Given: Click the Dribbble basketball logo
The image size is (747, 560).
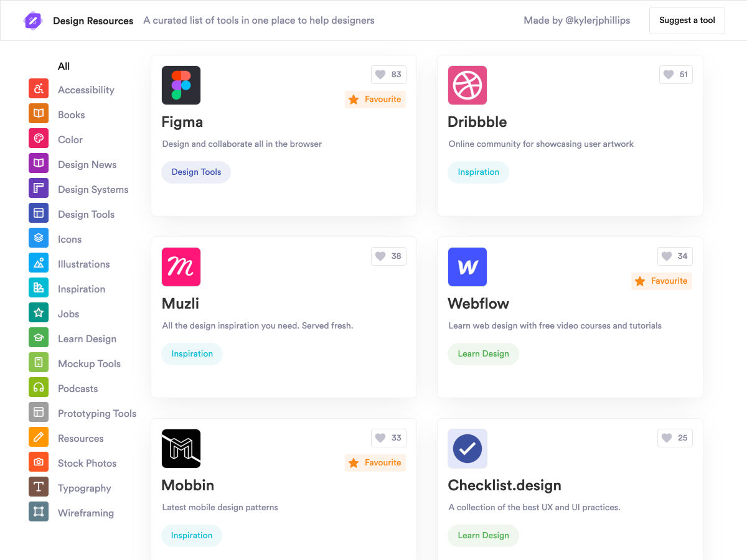Looking at the screenshot, I should pyautogui.click(x=467, y=85).
